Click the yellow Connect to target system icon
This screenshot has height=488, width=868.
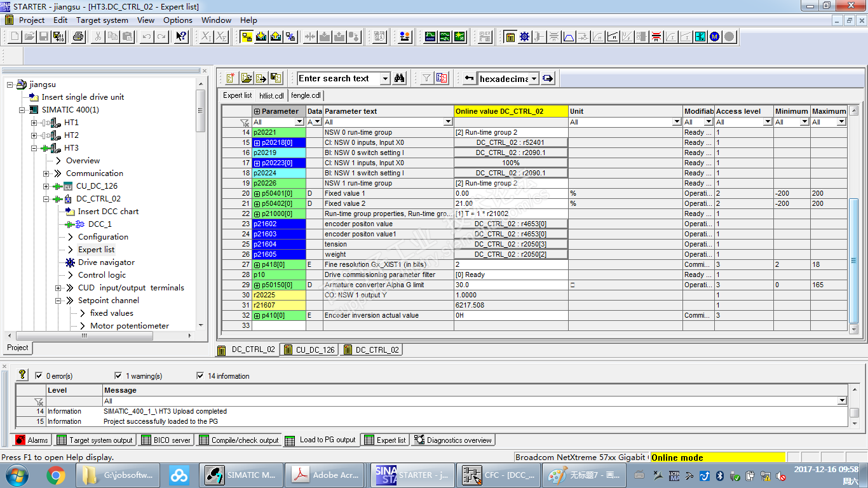pyautogui.click(x=247, y=37)
